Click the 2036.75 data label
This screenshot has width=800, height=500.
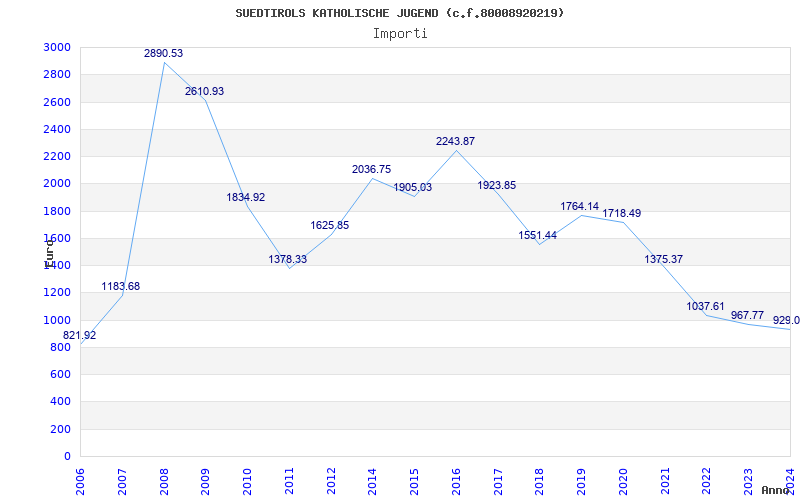(x=371, y=169)
